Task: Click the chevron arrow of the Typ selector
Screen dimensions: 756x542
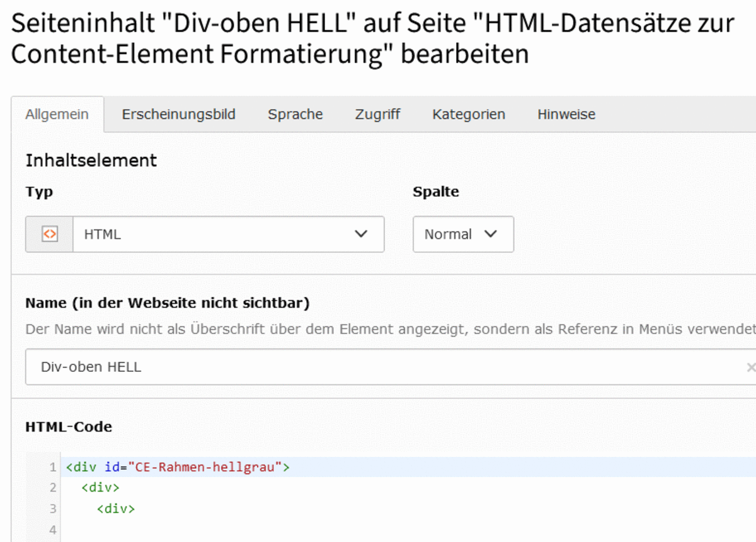Action: pyautogui.click(x=360, y=234)
